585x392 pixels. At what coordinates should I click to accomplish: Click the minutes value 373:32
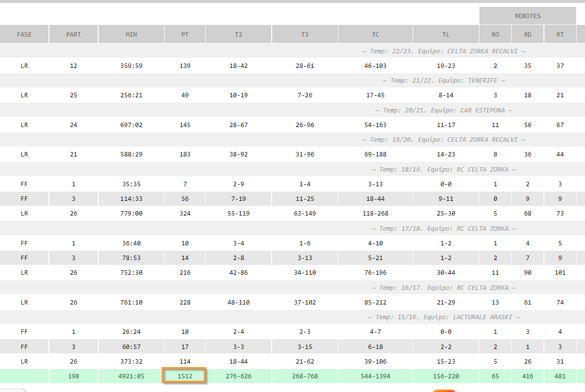point(131,361)
